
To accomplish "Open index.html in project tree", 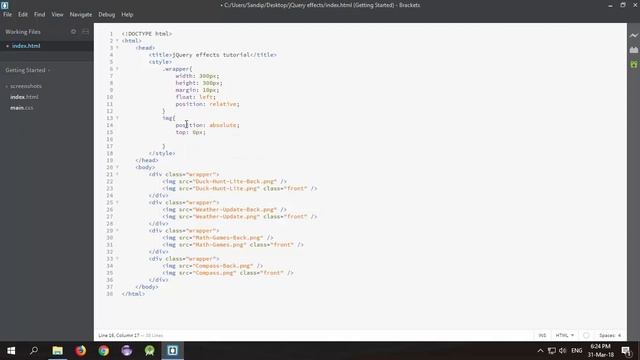I will click(x=24, y=97).
